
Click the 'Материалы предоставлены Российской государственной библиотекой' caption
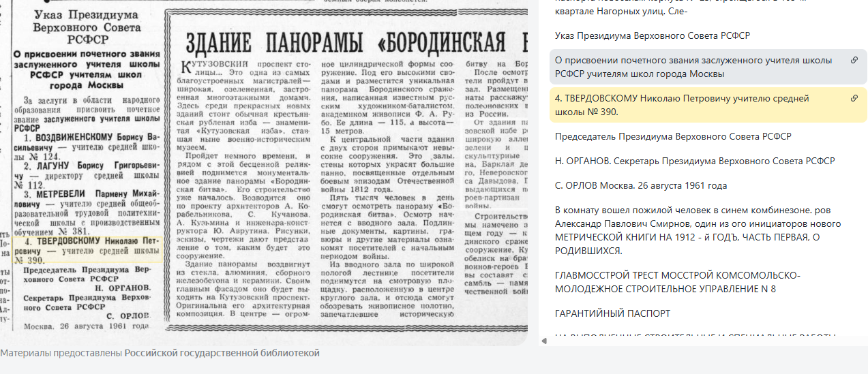point(160,354)
